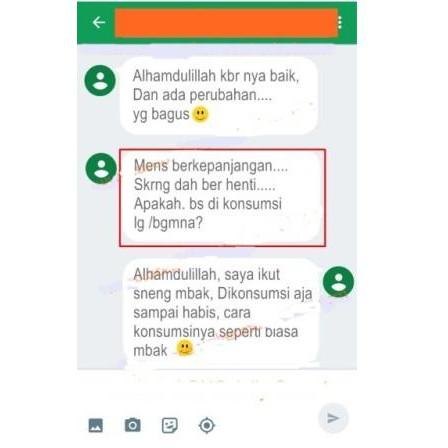Select the "Alhamdulillah kbr nya baik" message bubble

tap(219, 96)
